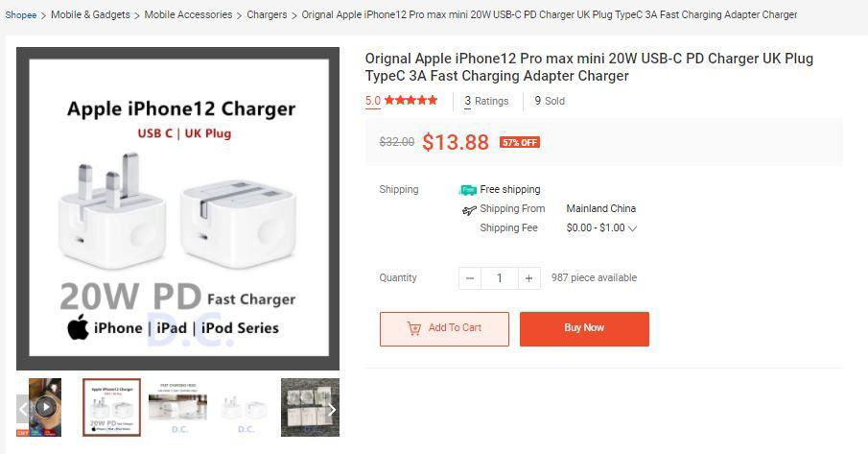The image size is (868, 454).
Task: Select the boxed chargers photo thumbnail
Action: click(x=307, y=407)
